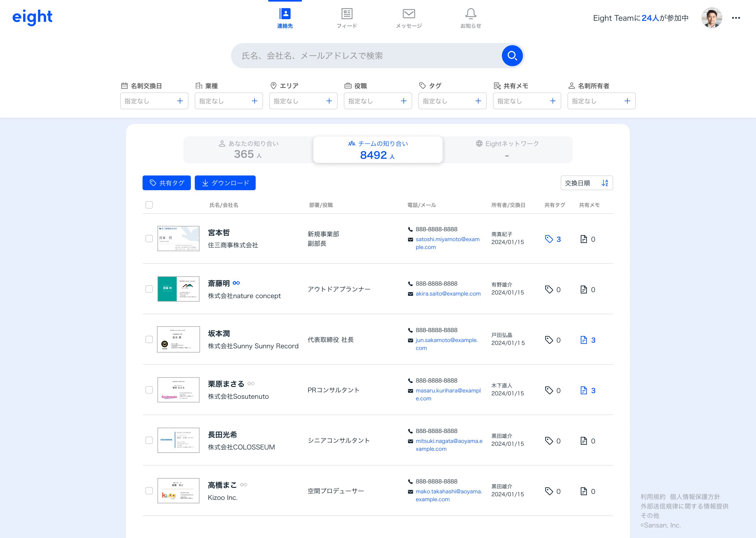Open 栗原まさる business card thumbnail

click(x=178, y=390)
